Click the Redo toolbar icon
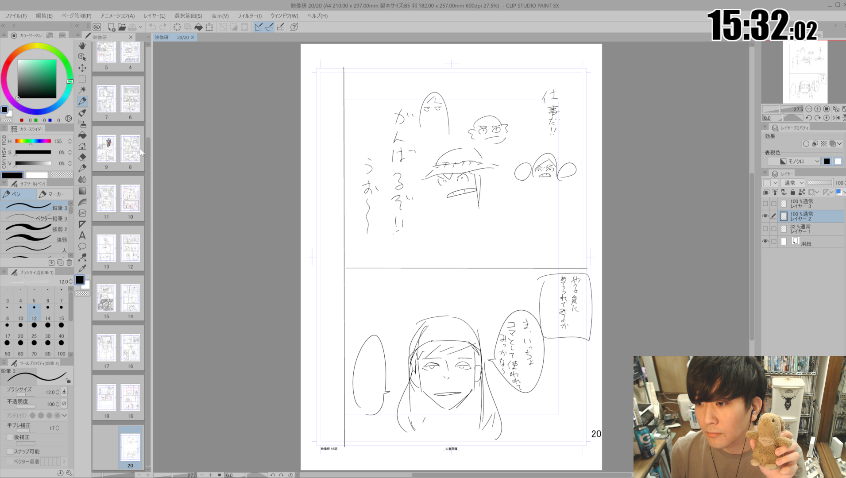This screenshot has height=478, width=846. 162,26
